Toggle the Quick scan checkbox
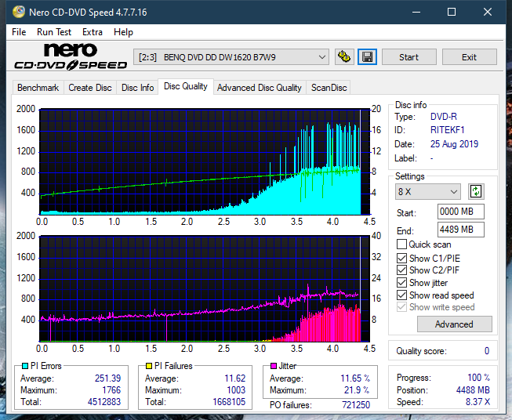The image size is (512, 420). (x=401, y=244)
